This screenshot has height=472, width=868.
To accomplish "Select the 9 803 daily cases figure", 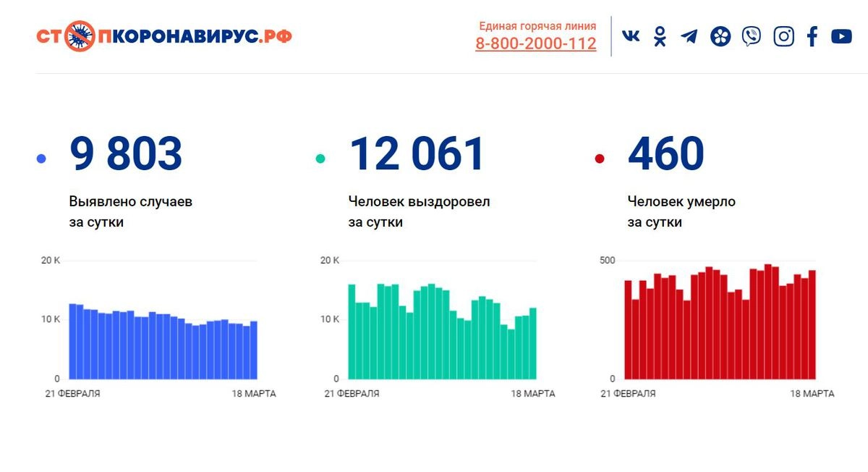I will (x=126, y=153).
